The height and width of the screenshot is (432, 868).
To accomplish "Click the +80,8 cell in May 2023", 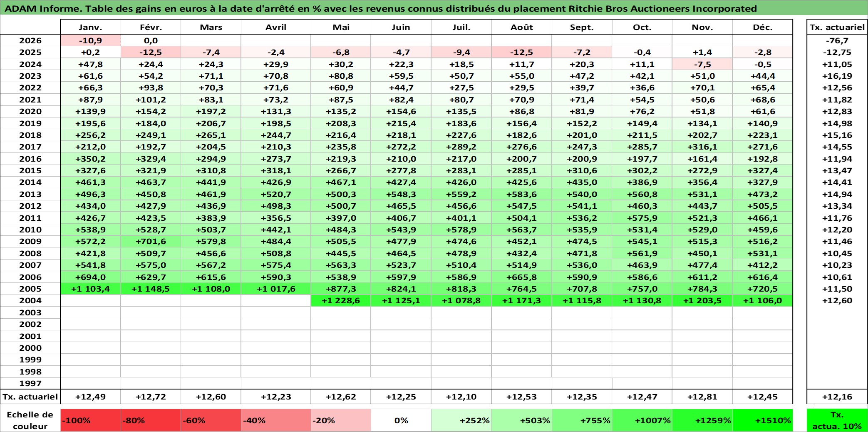I will coord(341,76).
